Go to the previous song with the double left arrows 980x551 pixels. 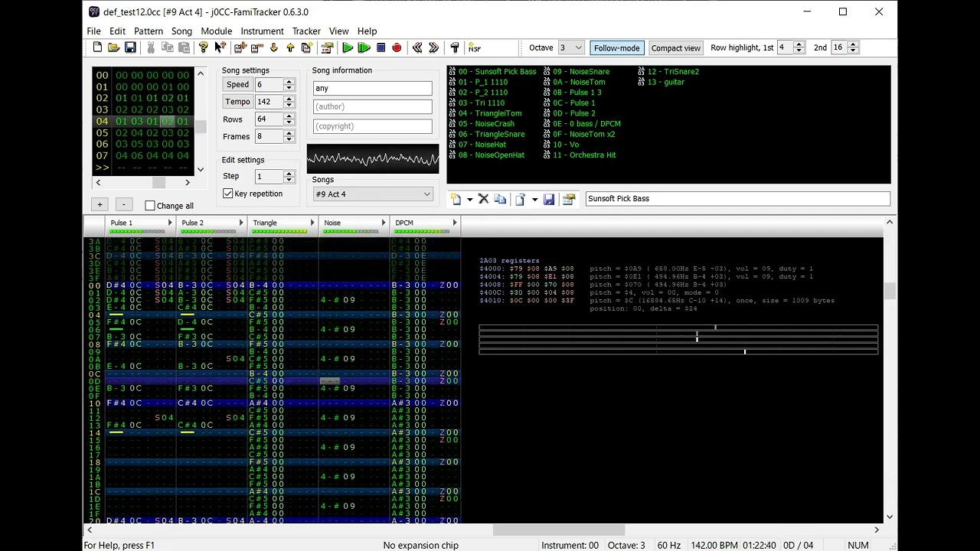[x=417, y=47]
